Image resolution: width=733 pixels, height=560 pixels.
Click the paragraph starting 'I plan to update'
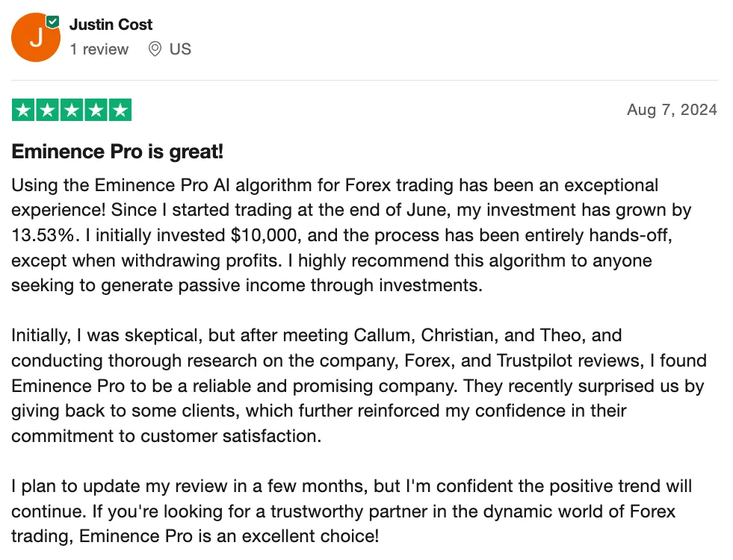click(x=351, y=511)
